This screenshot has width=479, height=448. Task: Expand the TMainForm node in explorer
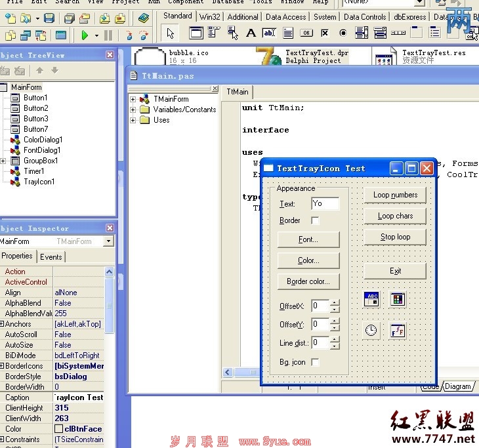[133, 99]
